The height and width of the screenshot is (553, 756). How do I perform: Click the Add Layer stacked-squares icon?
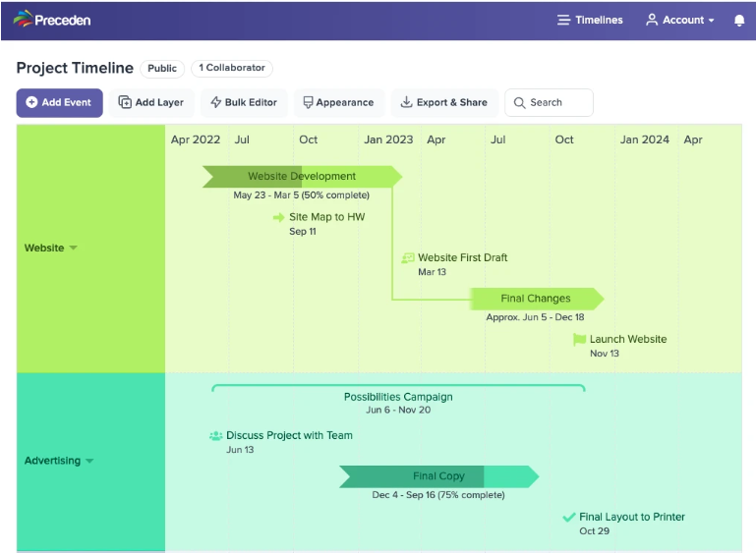pyautogui.click(x=125, y=102)
